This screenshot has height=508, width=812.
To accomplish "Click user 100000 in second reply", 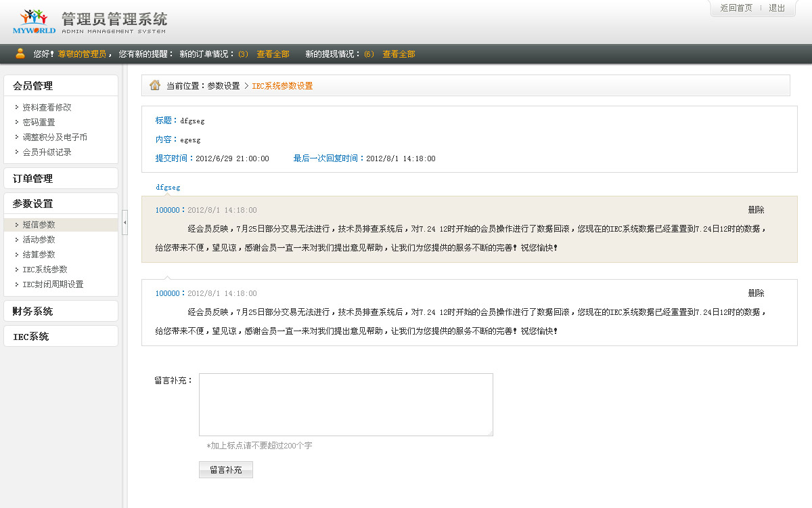I will point(168,293).
